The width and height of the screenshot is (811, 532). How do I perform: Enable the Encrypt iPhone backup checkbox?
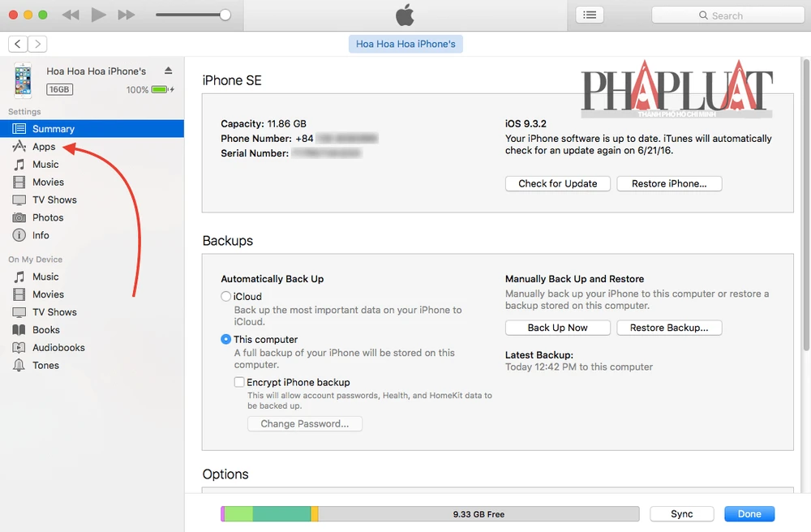(x=239, y=382)
